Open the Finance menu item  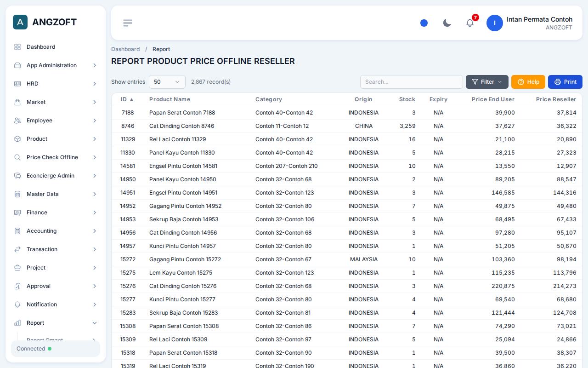(56, 213)
